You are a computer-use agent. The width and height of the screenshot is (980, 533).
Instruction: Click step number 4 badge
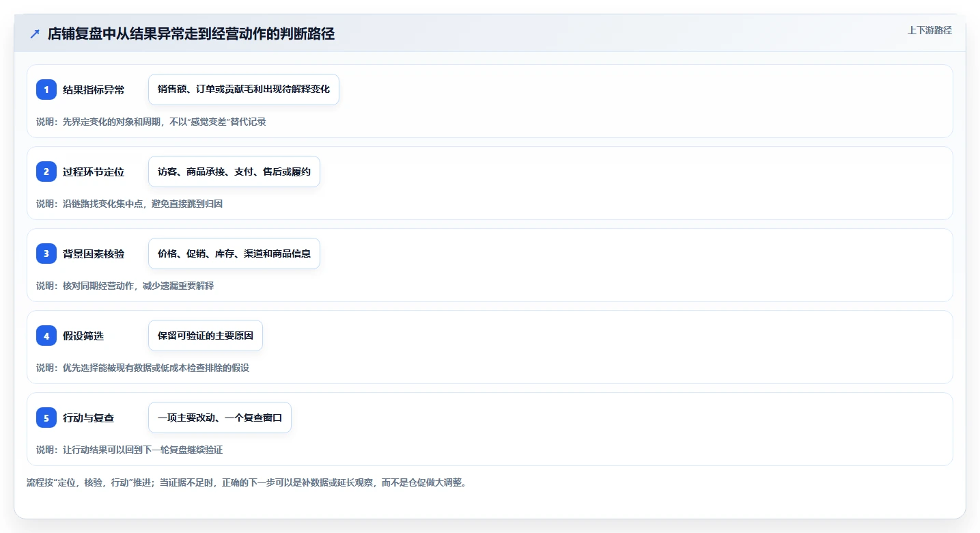pos(46,336)
